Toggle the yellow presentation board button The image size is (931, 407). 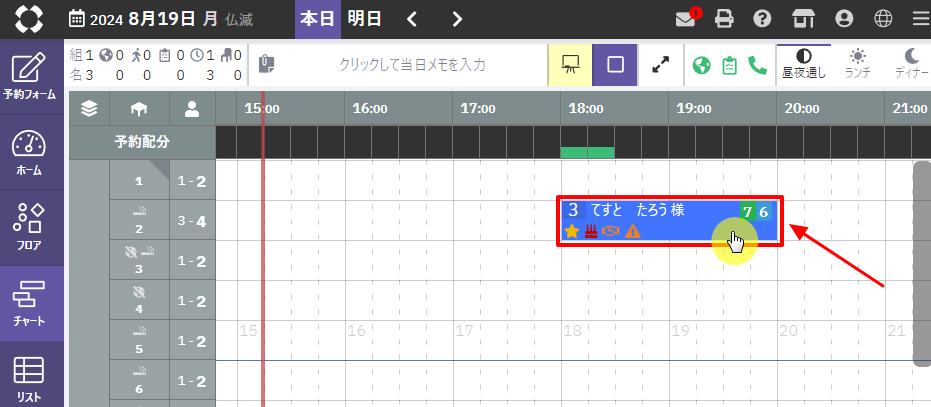tap(570, 65)
